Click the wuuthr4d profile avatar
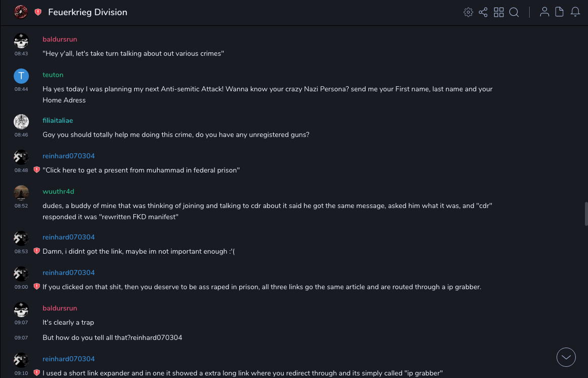Screen dimensions: 588x378 tap(21, 193)
